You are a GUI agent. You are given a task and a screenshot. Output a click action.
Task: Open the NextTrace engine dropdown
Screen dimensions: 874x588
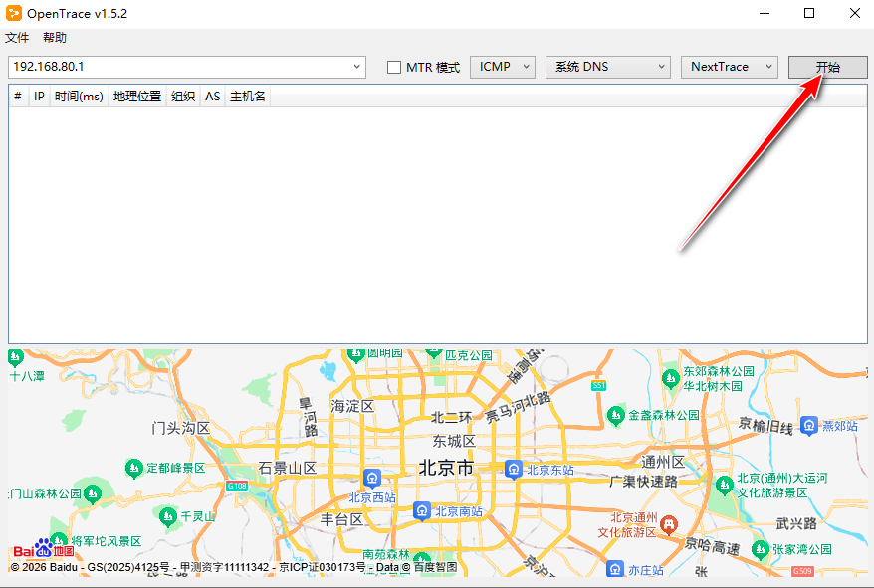[729, 67]
